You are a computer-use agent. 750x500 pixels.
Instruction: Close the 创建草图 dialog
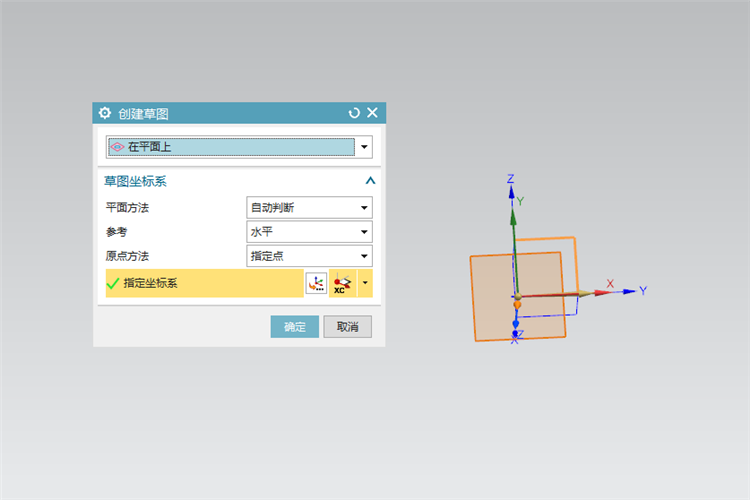tap(372, 112)
